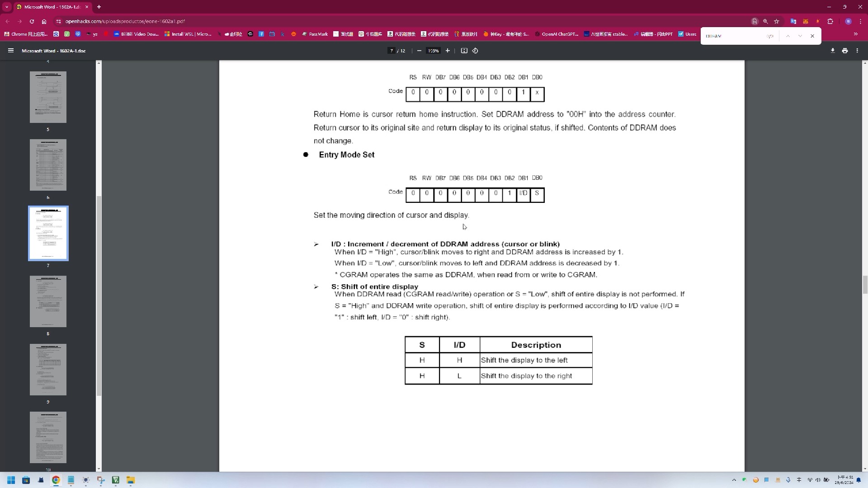Click the fit to page icon
Screen dimensions: 868x488
pos(464,51)
